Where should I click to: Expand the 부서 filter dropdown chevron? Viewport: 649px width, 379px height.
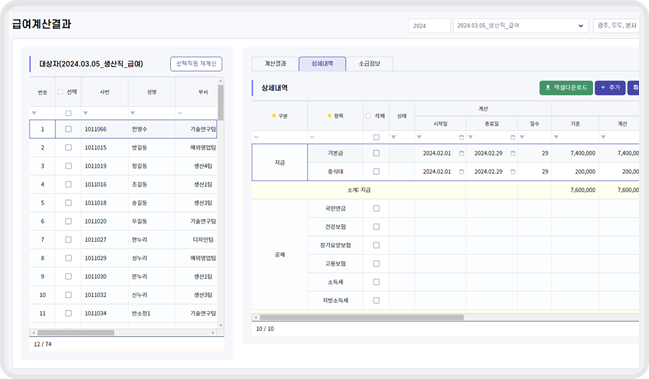click(x=180, y=113)
